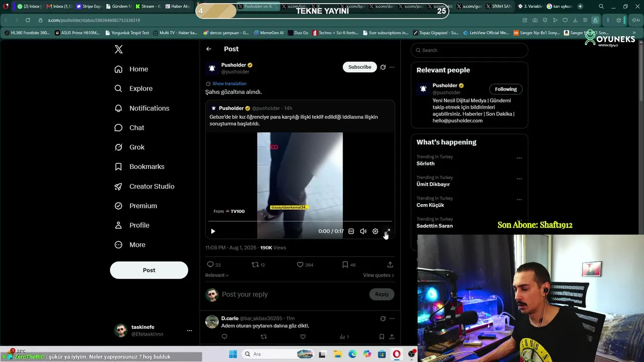Open D.carlo's profile picture
Screen dimensions: 644x362
tap(212, 321)
